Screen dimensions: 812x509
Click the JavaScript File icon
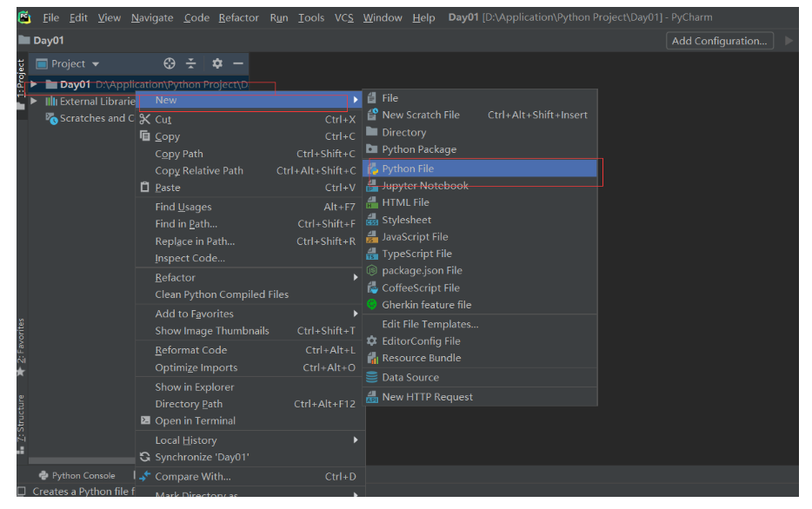point(372,237)
